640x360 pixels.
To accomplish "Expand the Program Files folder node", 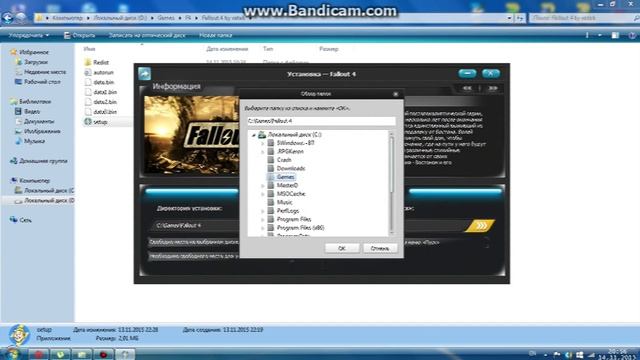I will pyautogui.click(x=263, y=220).
